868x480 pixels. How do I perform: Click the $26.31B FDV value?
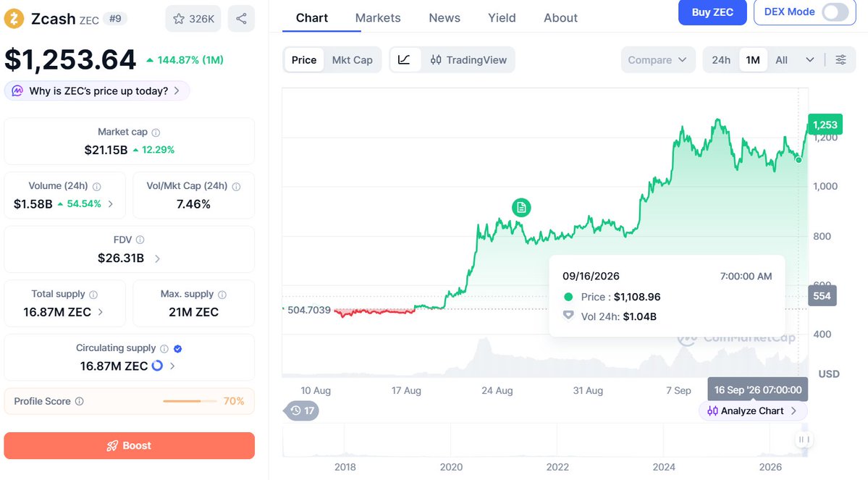121,258
